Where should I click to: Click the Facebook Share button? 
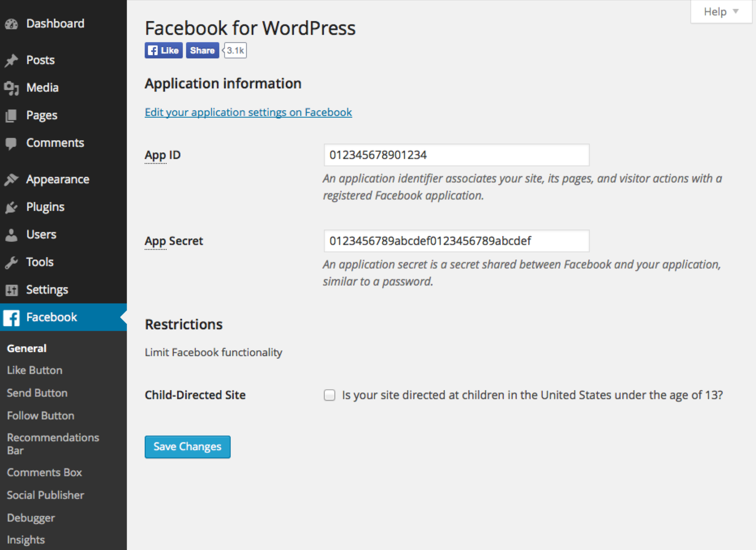pyautogui.click(x=202, y=50)
